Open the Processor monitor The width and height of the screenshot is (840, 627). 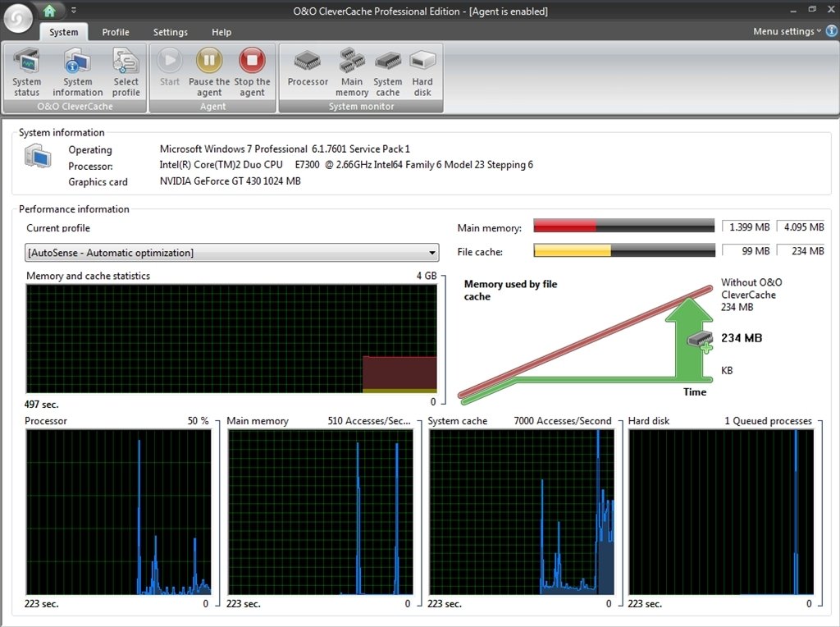point(308,67)
